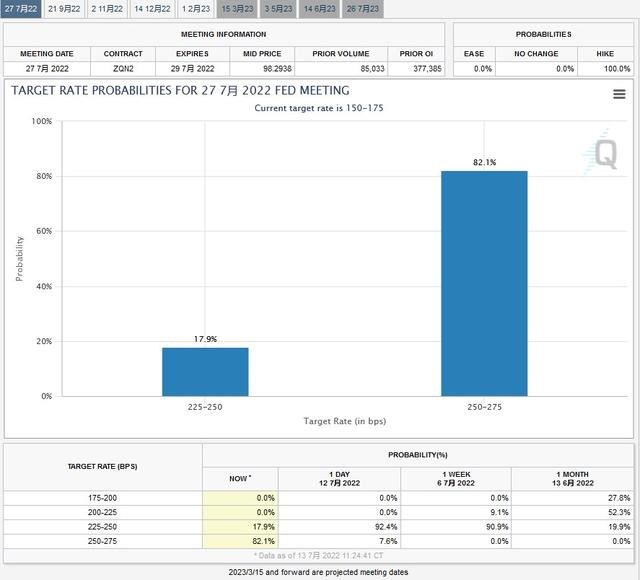640x580 pixels.
Task: Click the 82.1% label above the bar
Action: [x=484, y=162]
